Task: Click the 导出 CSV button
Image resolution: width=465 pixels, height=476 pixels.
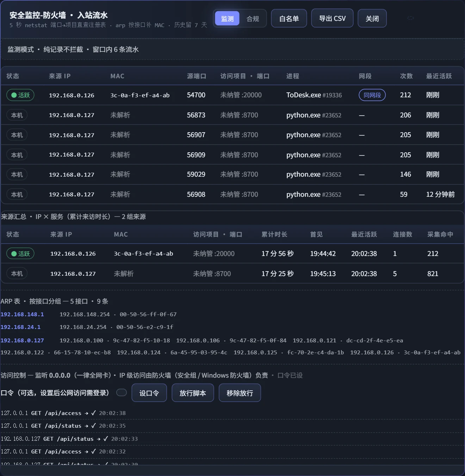Action: click(332, 18)
